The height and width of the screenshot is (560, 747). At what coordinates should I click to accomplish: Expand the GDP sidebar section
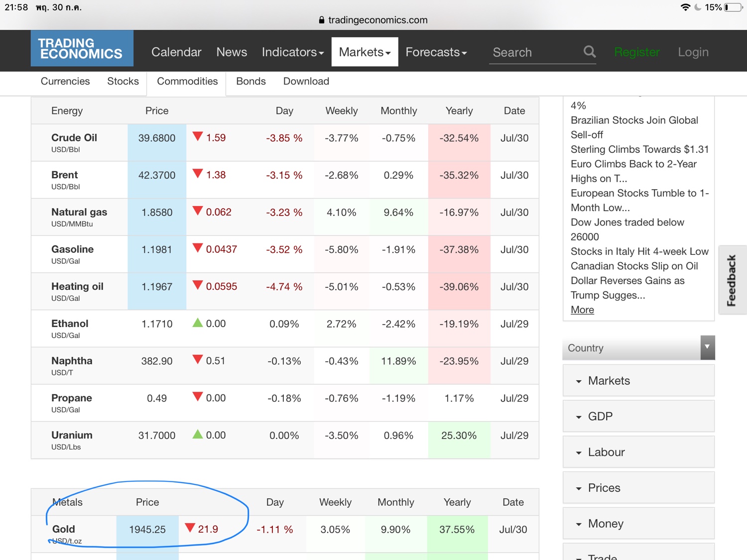638,417
